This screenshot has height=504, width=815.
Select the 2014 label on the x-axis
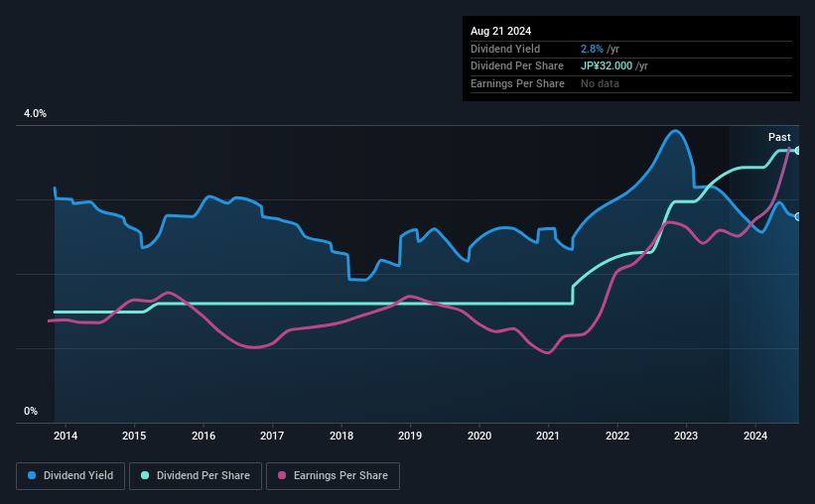66,435
